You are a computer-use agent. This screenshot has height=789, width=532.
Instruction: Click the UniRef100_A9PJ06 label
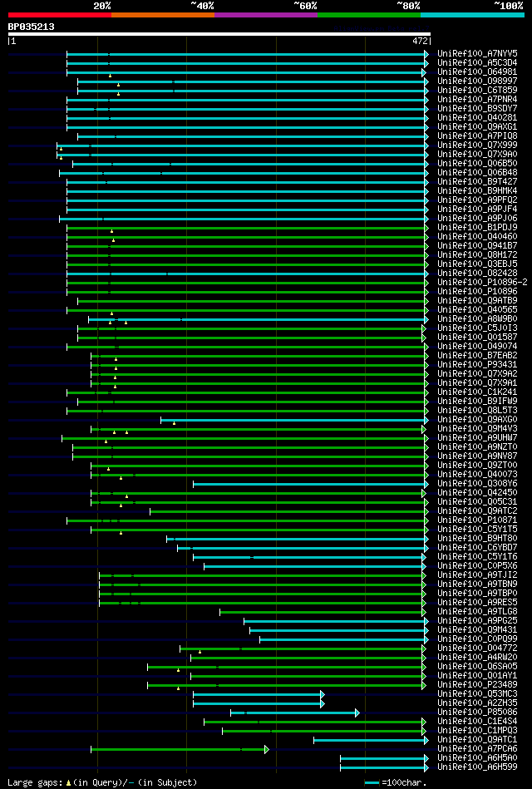[x=477, y=218]
